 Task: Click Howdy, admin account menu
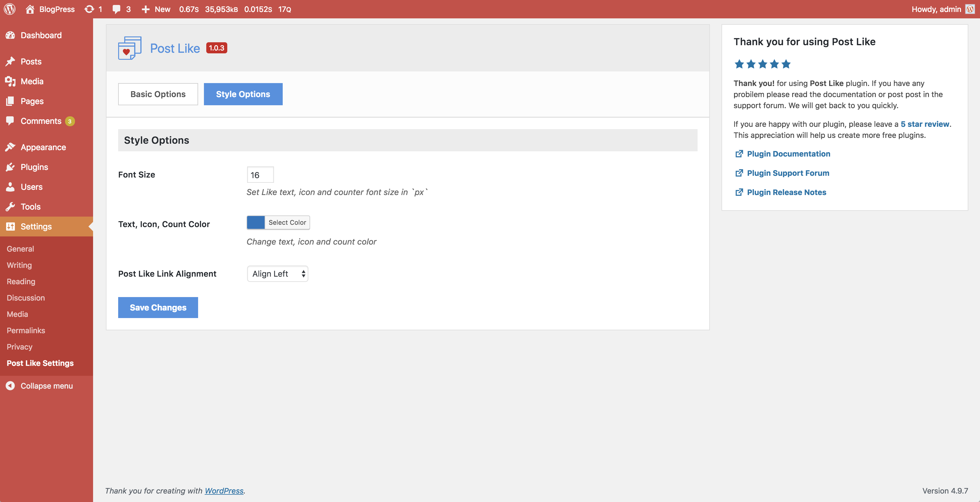tap(943, 9)
